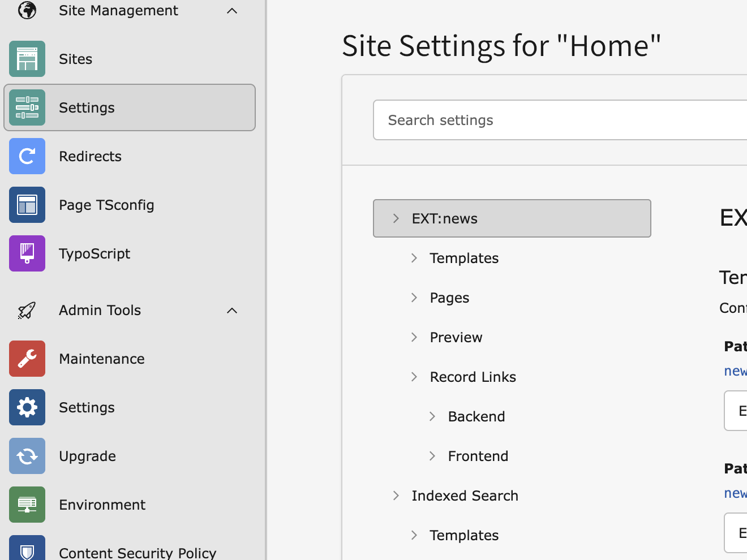Click the red Maintenance wrench icon

coord(27,359)
